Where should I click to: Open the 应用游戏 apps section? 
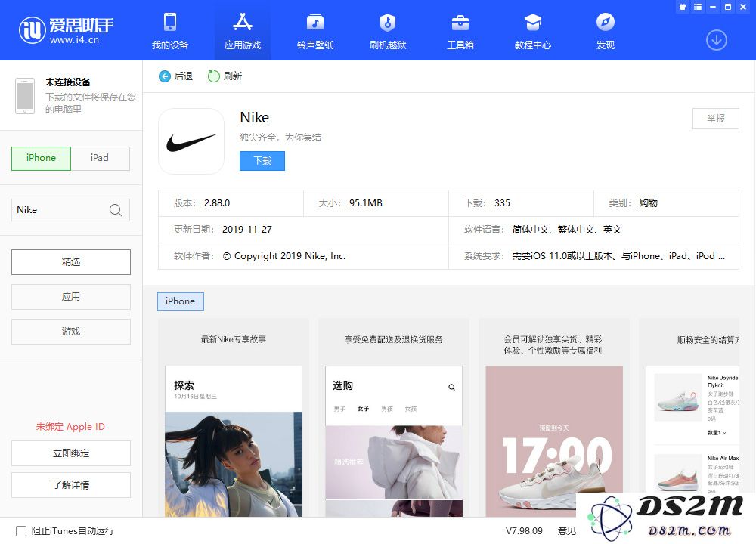coord(243,31)
